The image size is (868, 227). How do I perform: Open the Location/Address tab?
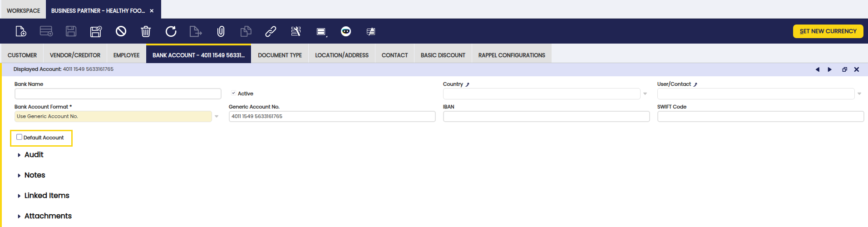(x=341, y=55)
